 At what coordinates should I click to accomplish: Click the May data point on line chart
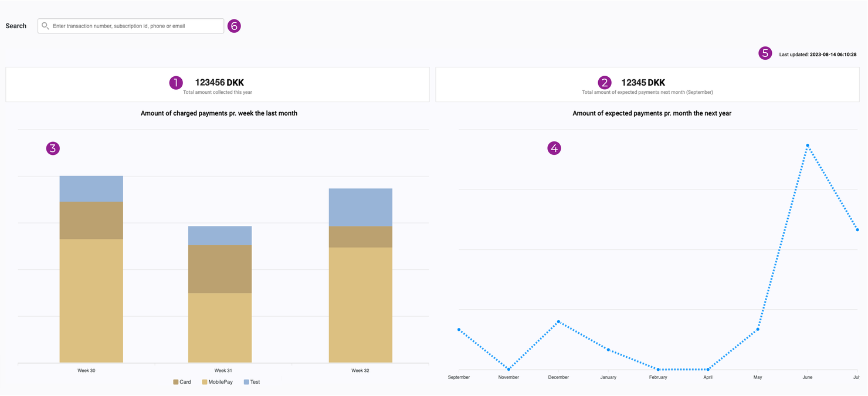tap(758, 329)
